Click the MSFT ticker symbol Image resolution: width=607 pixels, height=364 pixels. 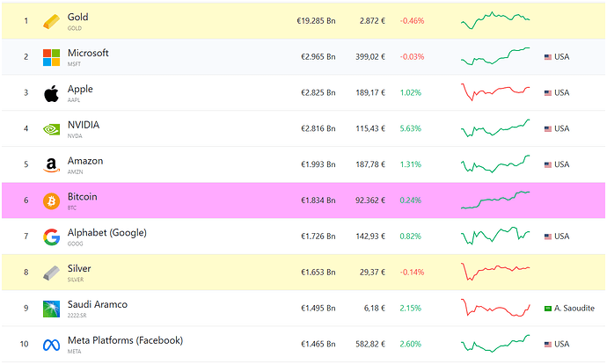(x=74, y=64)
